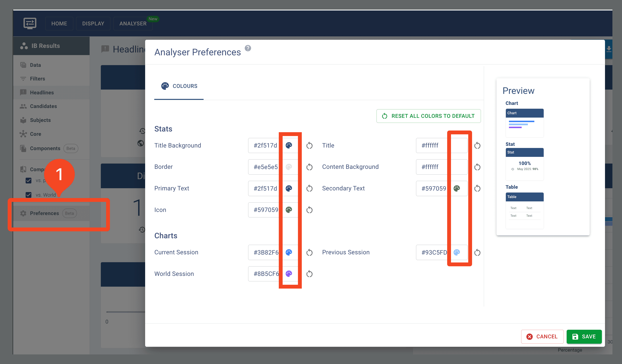Edit the World Session hex value #8B5CF6
This screenshot has height=364, width=622.
[x=266, y=274]
